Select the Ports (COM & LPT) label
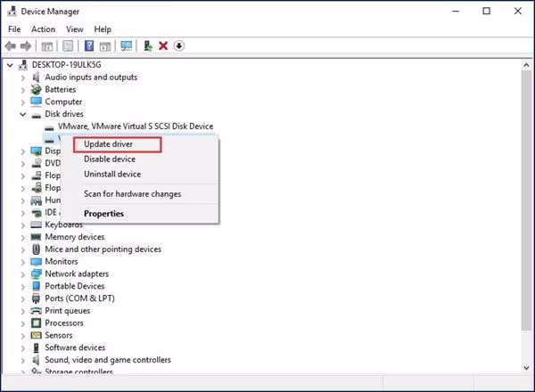Viewport: 535px width, 392px height. coord(80,298)
